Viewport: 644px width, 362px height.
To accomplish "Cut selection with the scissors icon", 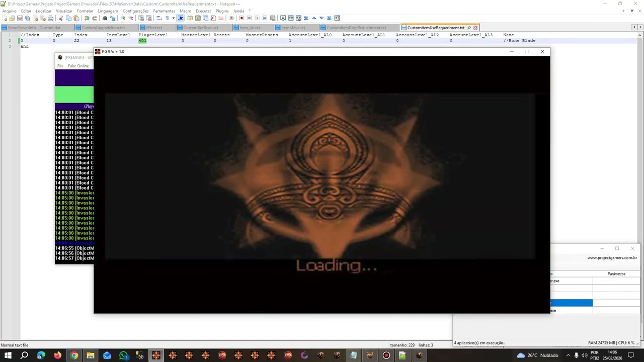I will click(x=61, y=18).
